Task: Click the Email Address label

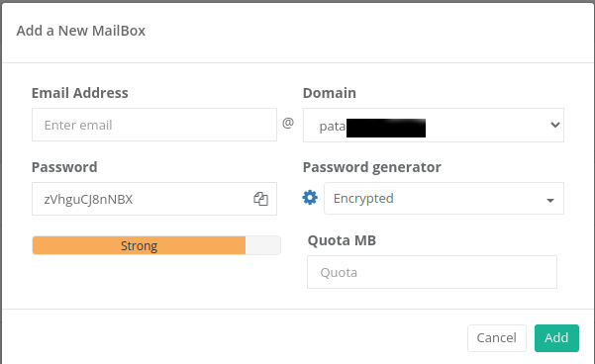Action: 79,93
